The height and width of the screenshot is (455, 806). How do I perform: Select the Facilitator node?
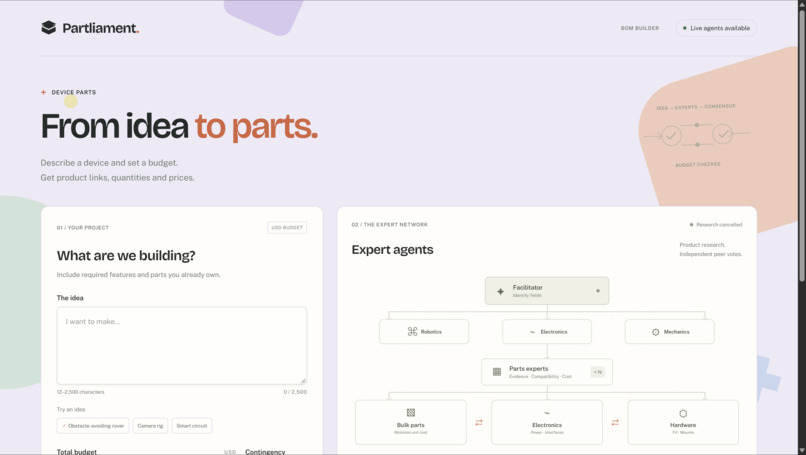coord(547,291)
